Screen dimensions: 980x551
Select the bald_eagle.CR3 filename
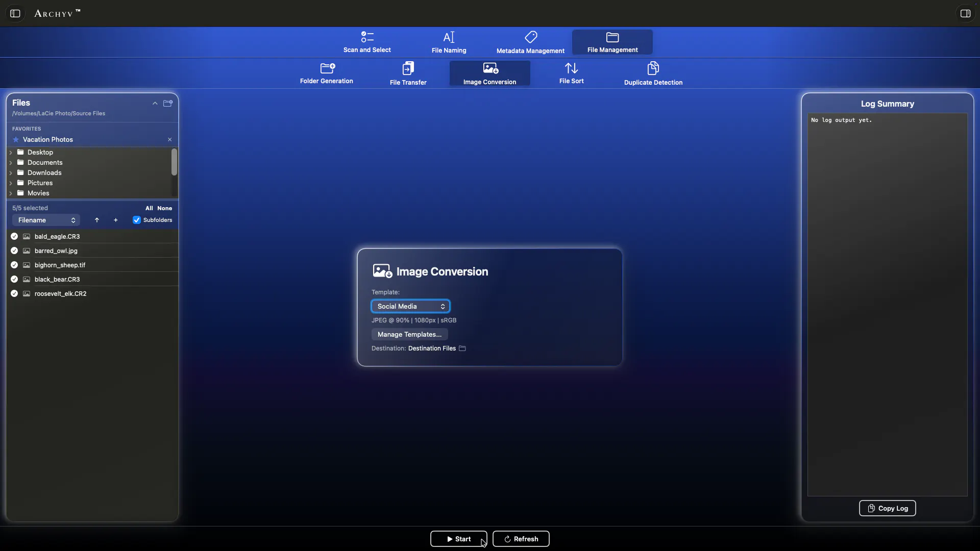point(57,237)
